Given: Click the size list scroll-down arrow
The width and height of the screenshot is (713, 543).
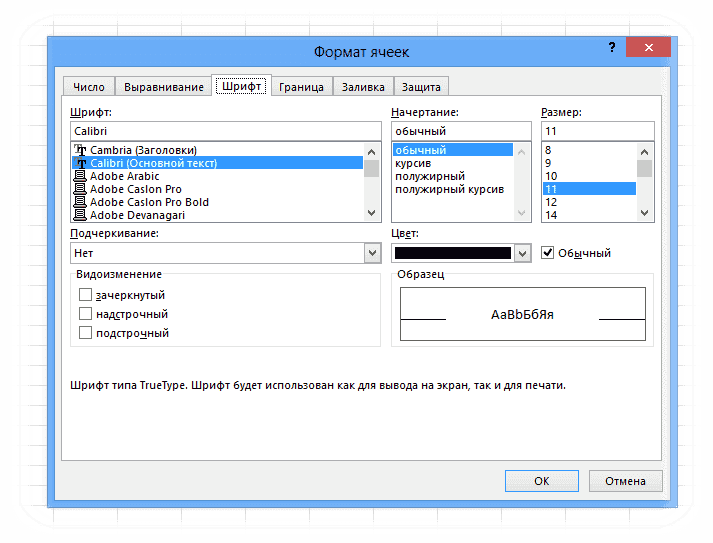Looking at the screenshot, I should click(644, 213).
